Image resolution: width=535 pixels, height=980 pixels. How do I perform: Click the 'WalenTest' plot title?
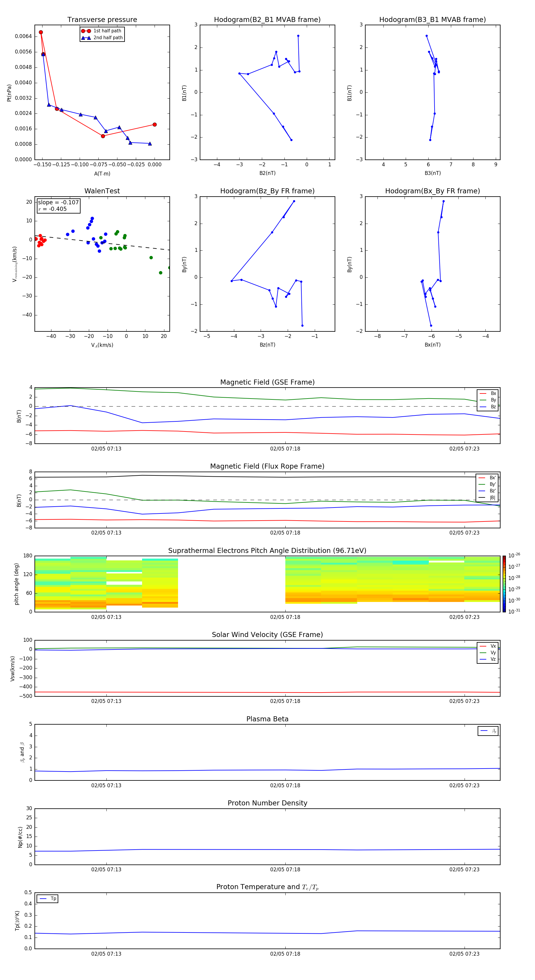click(102, 191)
